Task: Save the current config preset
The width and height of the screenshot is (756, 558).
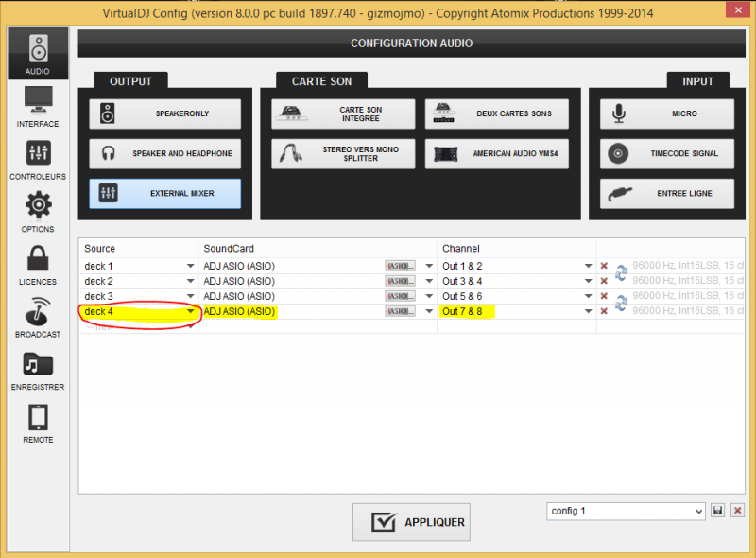Action: 718,510
